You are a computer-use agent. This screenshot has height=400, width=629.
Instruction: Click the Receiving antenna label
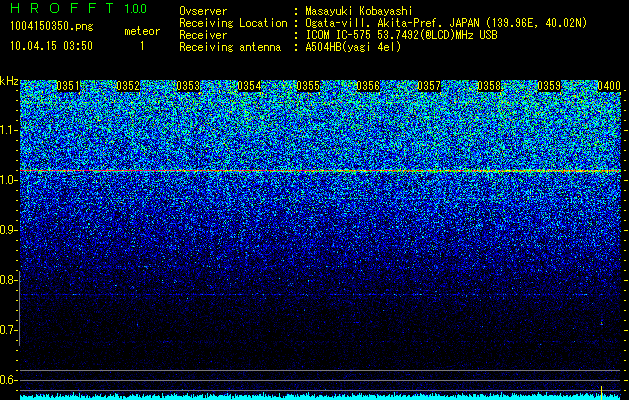(x=230, y=47)
